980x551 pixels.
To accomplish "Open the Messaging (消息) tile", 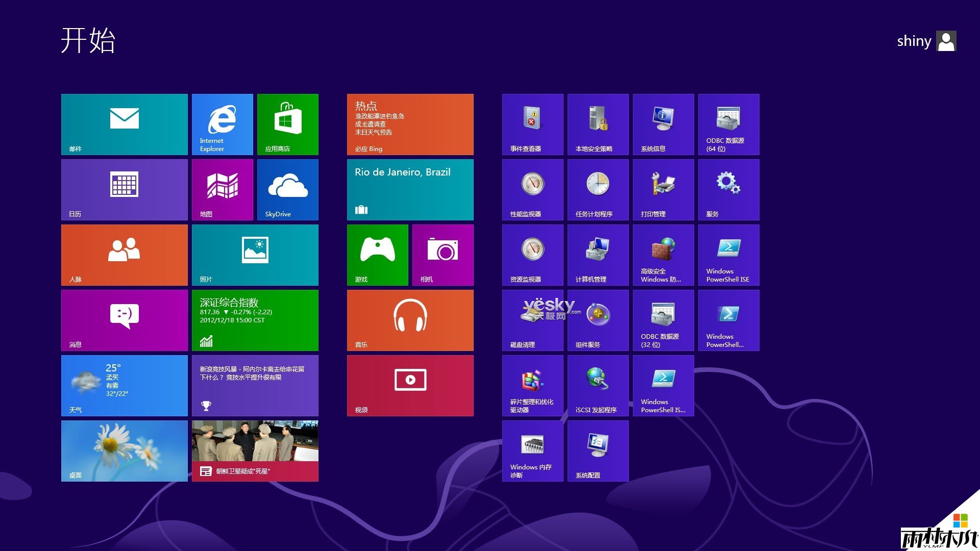I will [x=124, y=320].
